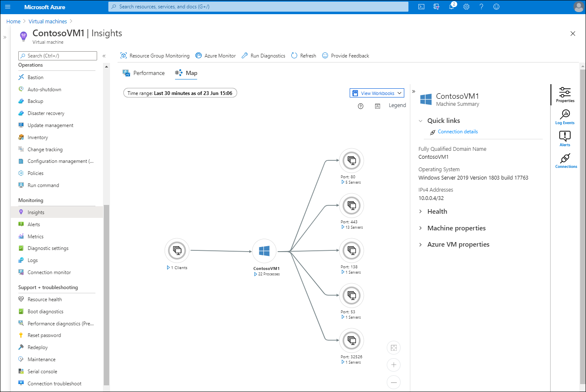Select the Port 138 server group node
The width and height of the screenshot is (586, 392).
[352, 250]
